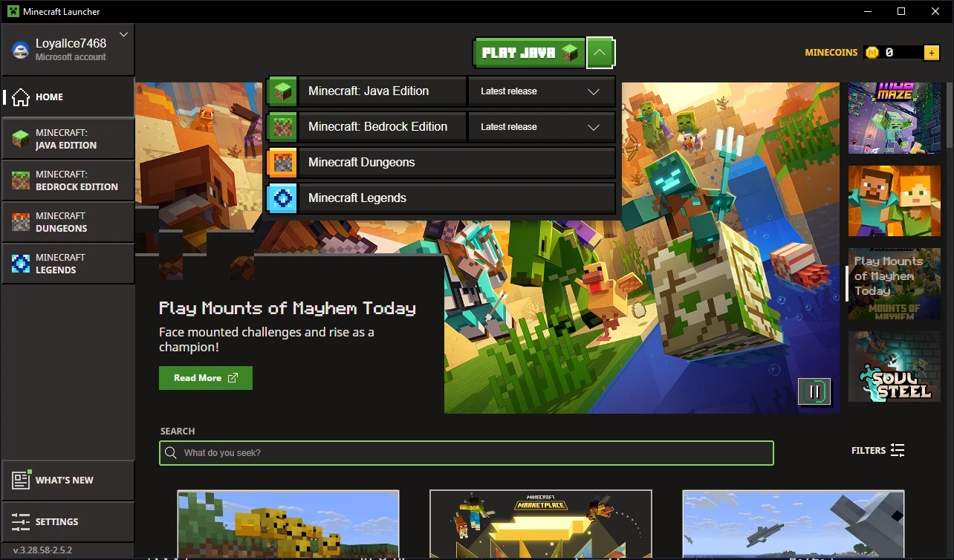
Task: Expand the Loyallce7468 account menu
Action: pyautogui.click(x=123, y=34)
